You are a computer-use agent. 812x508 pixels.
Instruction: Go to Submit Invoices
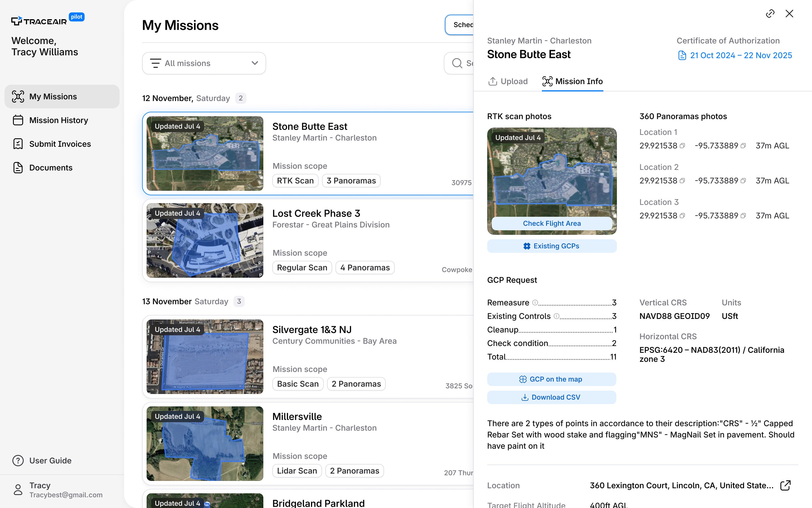[62, 144]
